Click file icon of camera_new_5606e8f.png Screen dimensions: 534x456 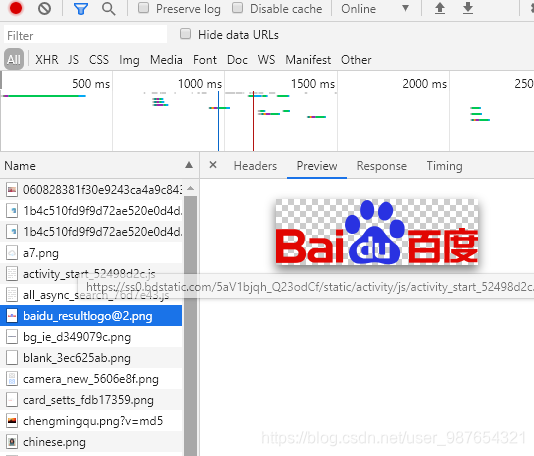[x=12, y=379]
